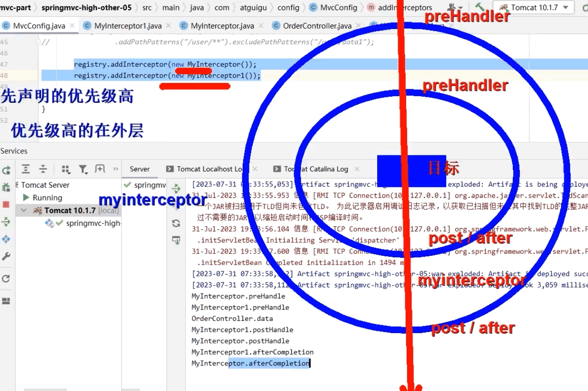Close the Tomcat Catalina Log tab
Screen dimensions: 588x391
(x=357, y=169)
